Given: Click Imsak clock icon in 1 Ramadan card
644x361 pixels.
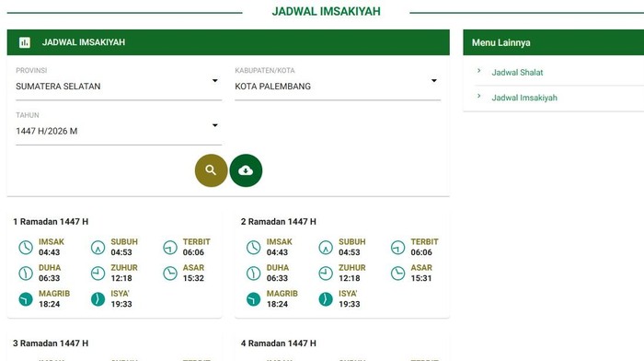Looking at the screenshot, I should pos(26,248).
